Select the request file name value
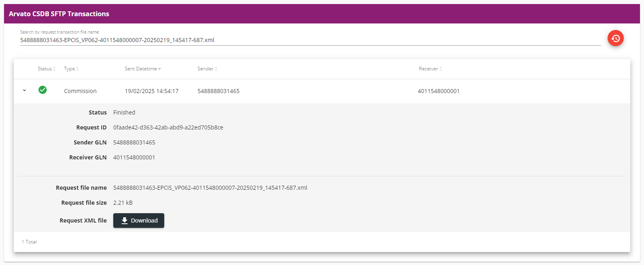The width and height of the screenshot is (644, 265). click(210, 188)
